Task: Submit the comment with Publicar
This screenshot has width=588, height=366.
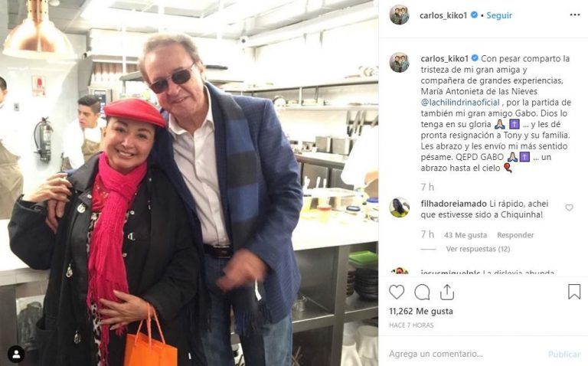Action: 564,354
